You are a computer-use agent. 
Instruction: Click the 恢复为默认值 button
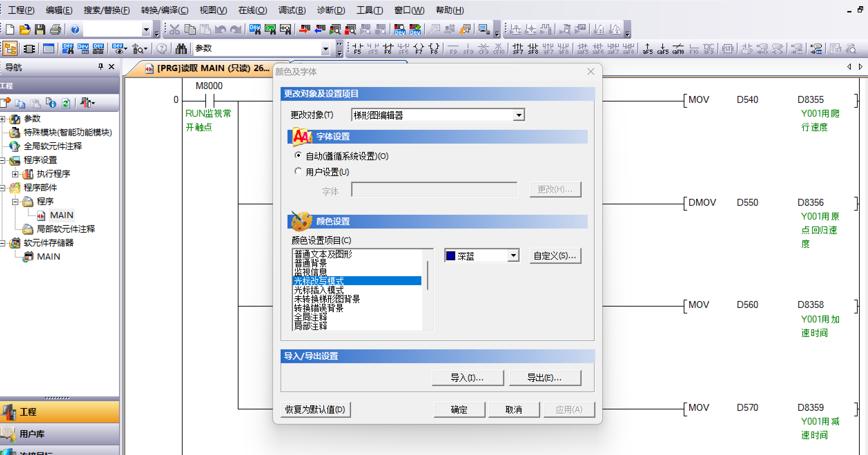tap(315, 409)
